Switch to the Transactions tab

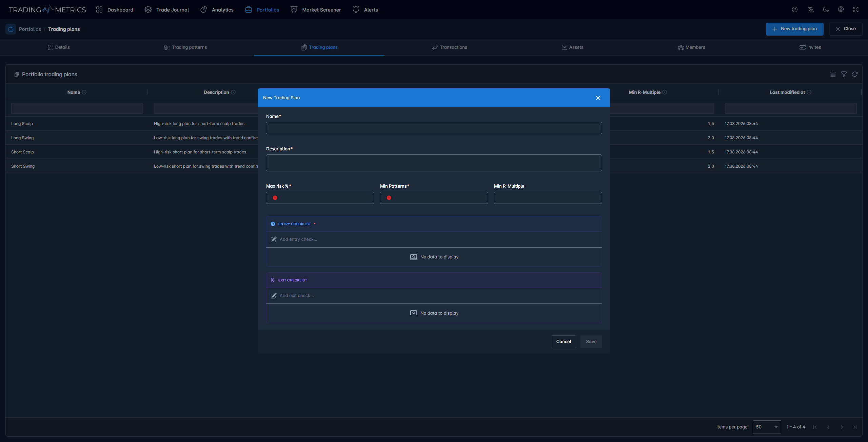click(450, 47)
